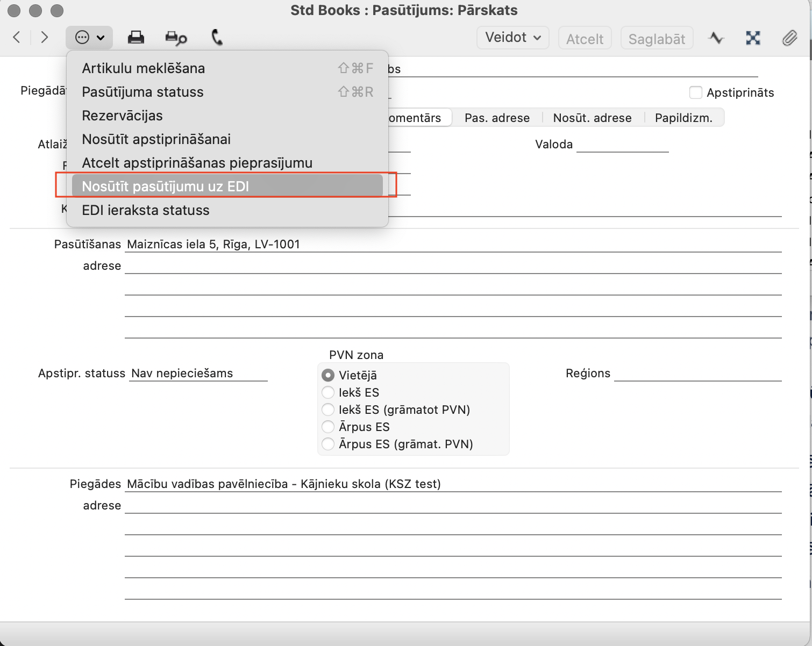Open the Veidot dropdown
This screenshot has height=646, width=812.
[x=512, y=38]
